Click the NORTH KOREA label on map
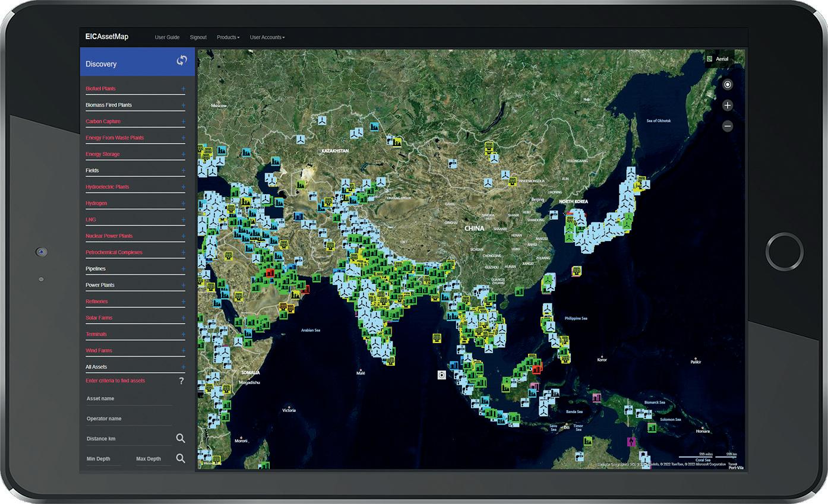Image resolution: width=828 pixels, height=504 pixels. click(x=573, y=202)
